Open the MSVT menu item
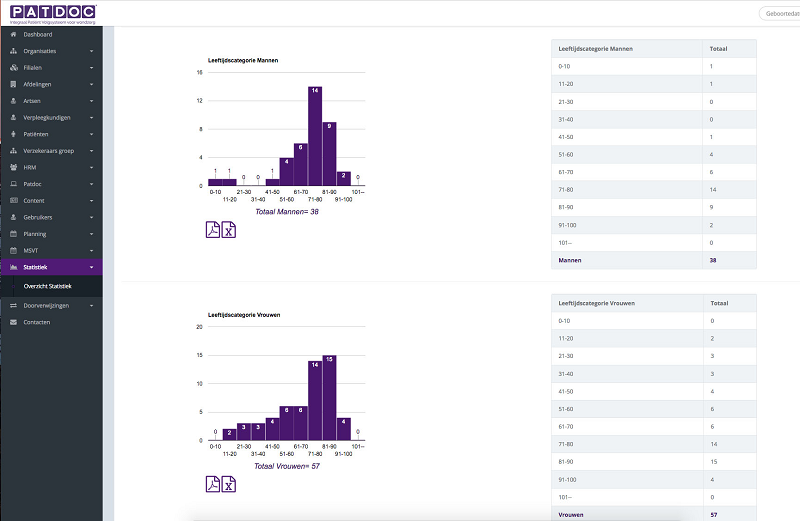Viewport: 800px width, 521px height. tap(51, 251)
